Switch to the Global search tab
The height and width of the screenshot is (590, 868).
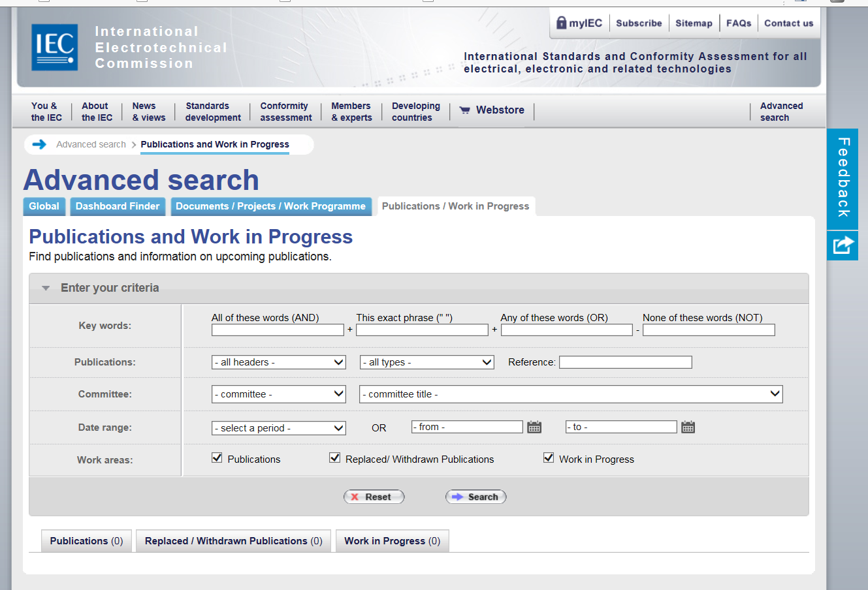[x=44, y=206]
